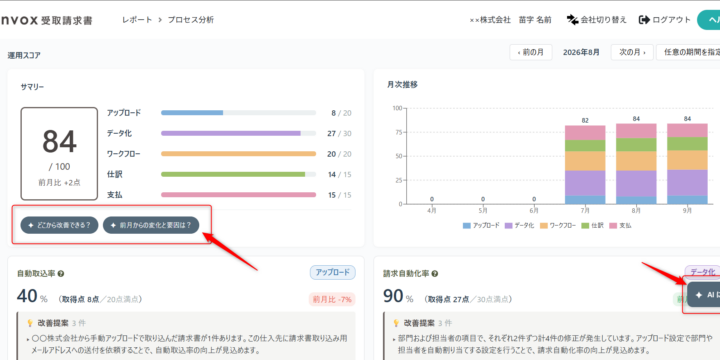Click the 14 / 15 score value
Viewport: 720px width, 360px height.
(339, 174)
